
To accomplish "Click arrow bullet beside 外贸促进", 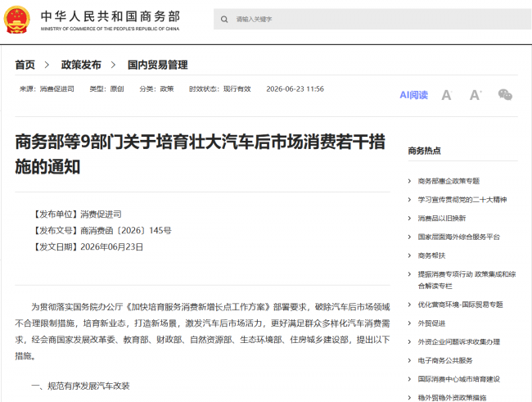I will pos(409,323).
